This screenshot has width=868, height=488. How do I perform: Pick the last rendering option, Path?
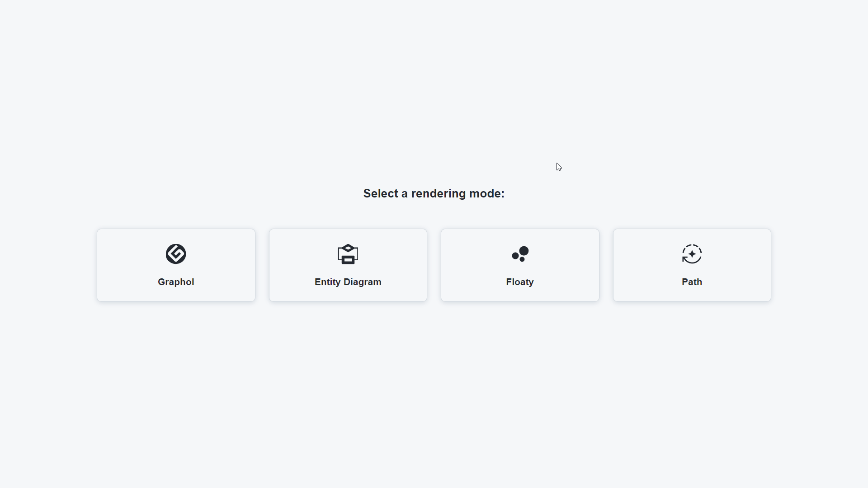[692, 265]
